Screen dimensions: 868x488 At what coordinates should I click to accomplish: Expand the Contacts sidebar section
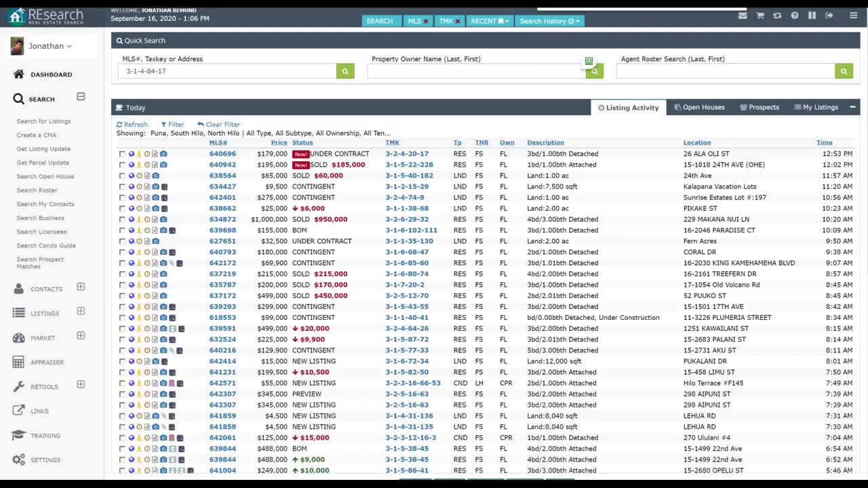tap(81, 287)
